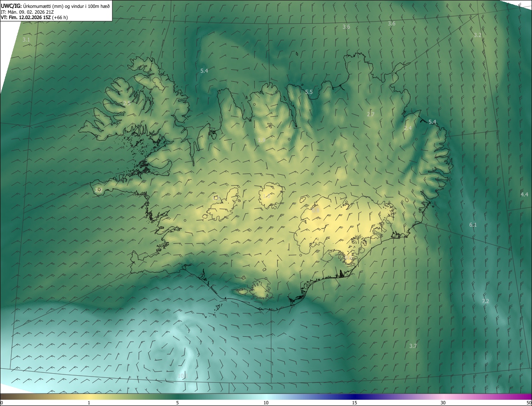Click the '0' tick label on the color scale
The image size is (532, 406).
point(1,403)
